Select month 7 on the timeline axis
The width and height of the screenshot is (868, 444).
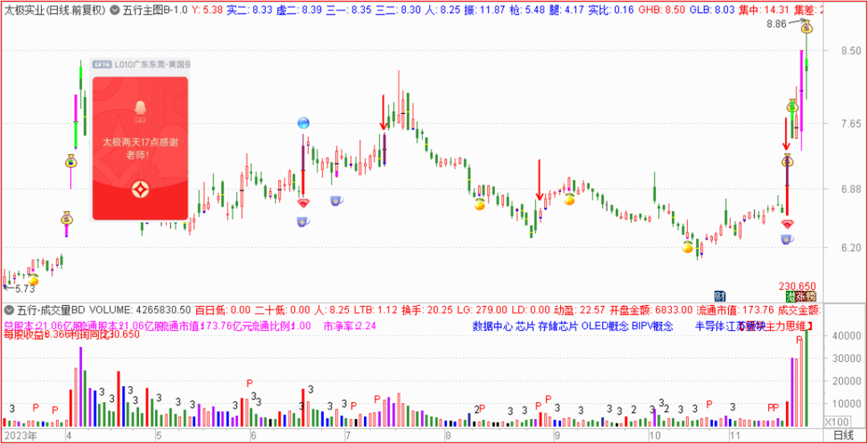coord(348,435)
